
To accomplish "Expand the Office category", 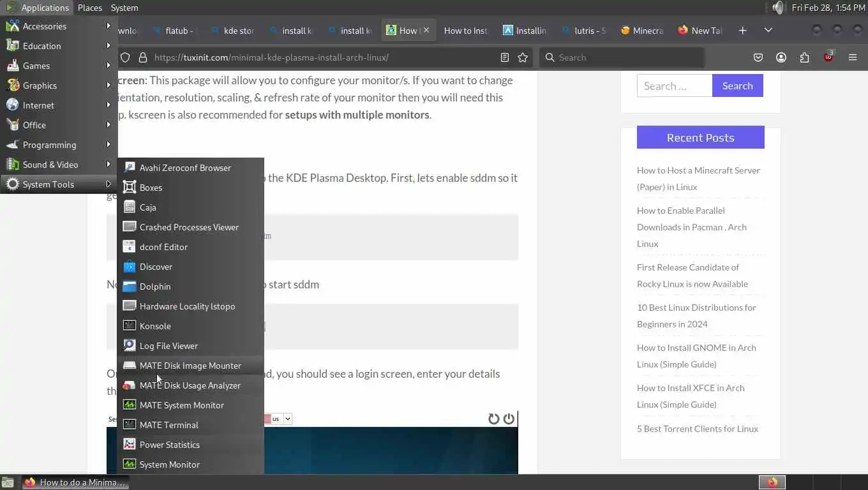I will tap(59, 125).
